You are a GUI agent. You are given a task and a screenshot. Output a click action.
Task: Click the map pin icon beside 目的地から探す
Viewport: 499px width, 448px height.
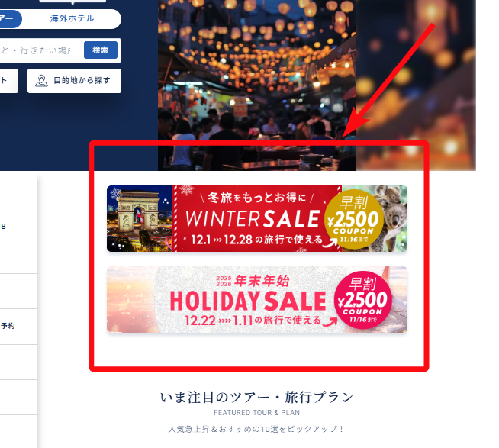click(x=41, y=81)
